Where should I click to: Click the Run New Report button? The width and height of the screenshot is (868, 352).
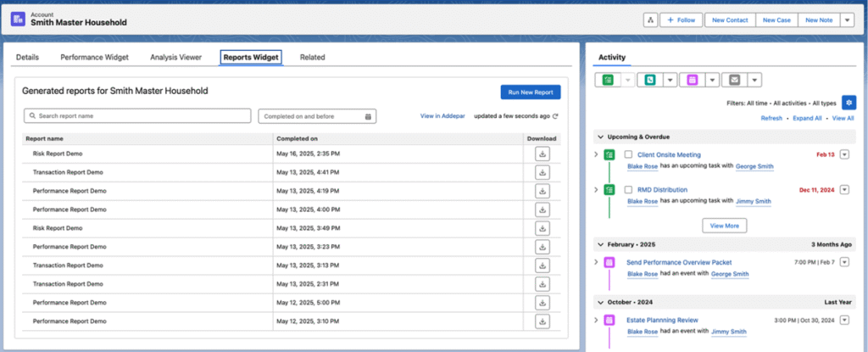(530, 91)
